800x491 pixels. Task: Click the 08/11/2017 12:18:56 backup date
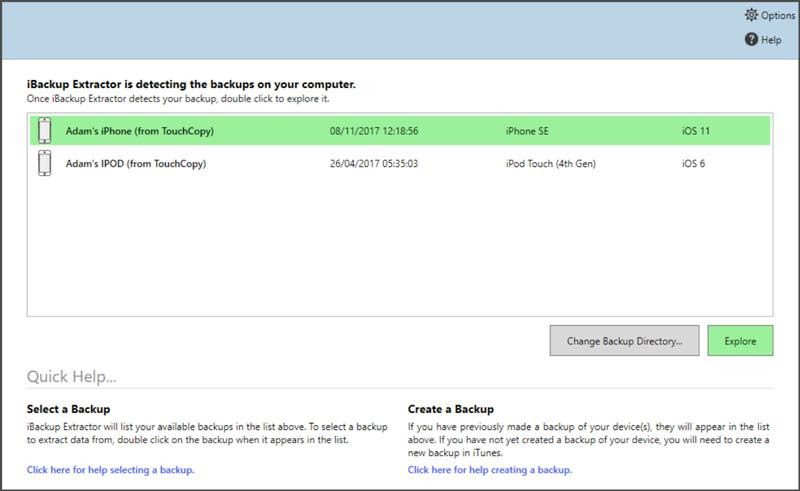373,131
